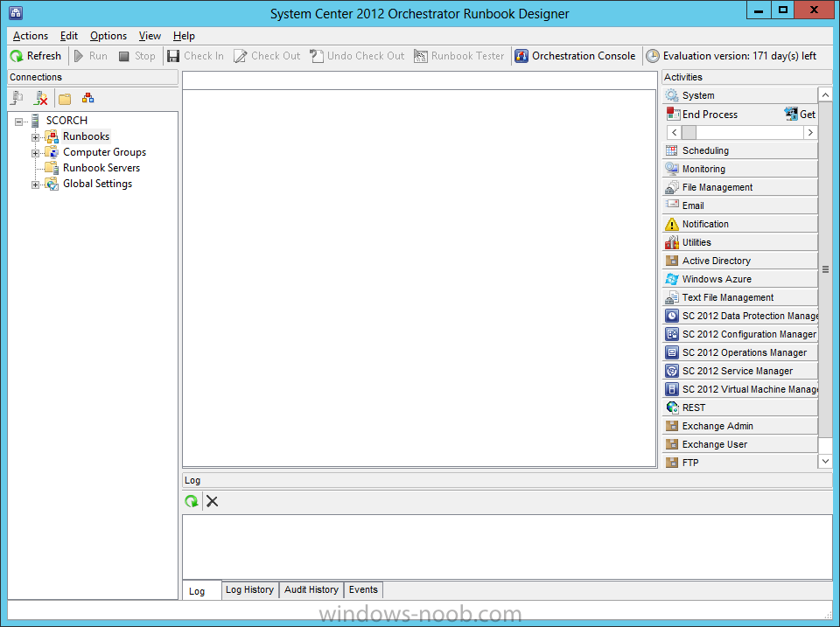Screen dimensions: 840x627
Task: Select the End Process activity icon
Action: pyautogui.click(x=674, y=114)
